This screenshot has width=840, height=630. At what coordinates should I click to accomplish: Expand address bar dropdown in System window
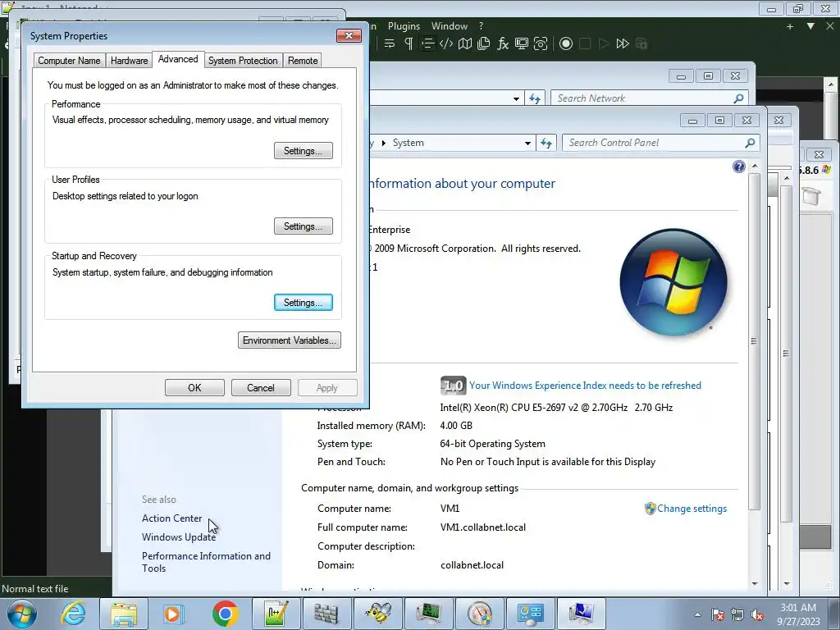[x=527, y=143]
